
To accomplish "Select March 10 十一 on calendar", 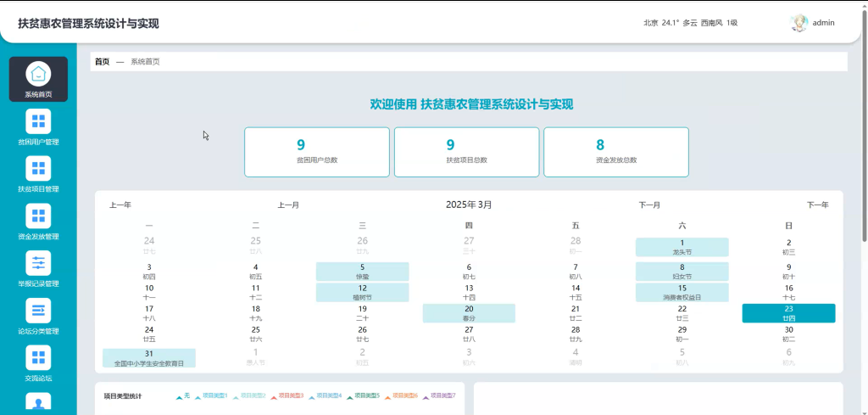I will 149,293.
